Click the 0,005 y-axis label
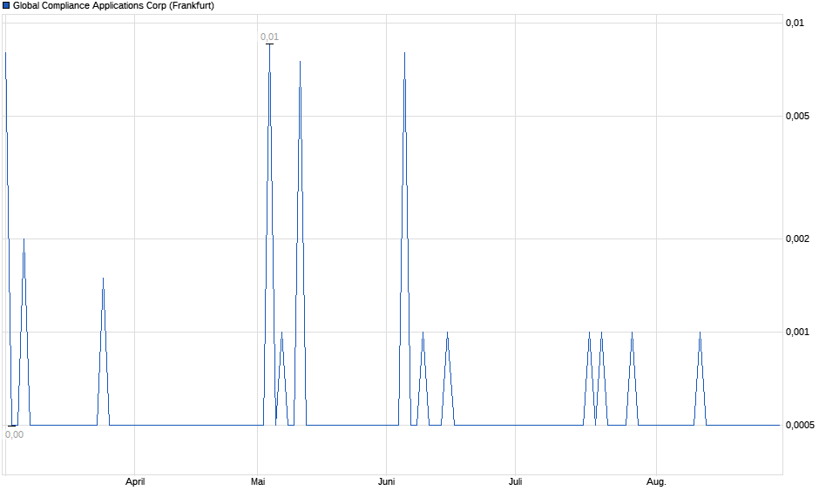 pyautogui.click(x=797, y=116)
